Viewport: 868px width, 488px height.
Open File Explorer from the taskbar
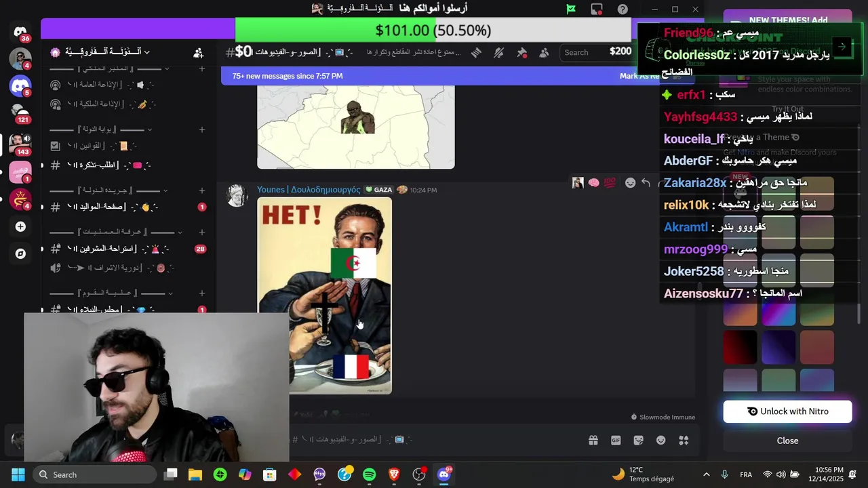pos(195,474)
